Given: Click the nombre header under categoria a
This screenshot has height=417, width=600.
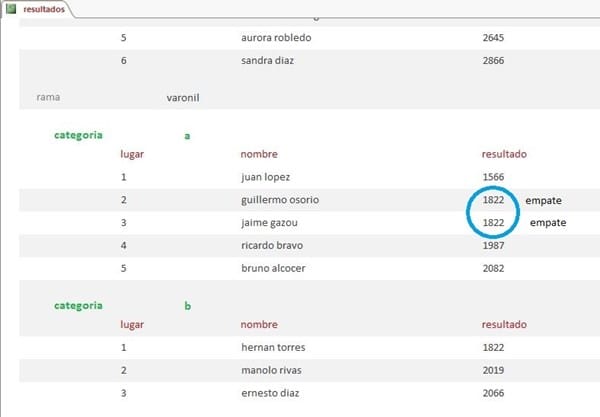Looking at the screenshot, I should tap(258, 154).
